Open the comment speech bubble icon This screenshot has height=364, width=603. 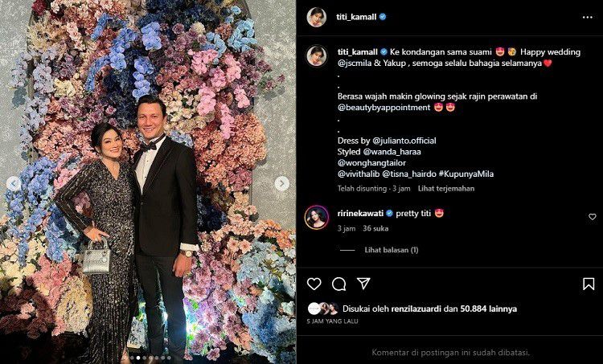pyautogui.click(x=339, y=284)
